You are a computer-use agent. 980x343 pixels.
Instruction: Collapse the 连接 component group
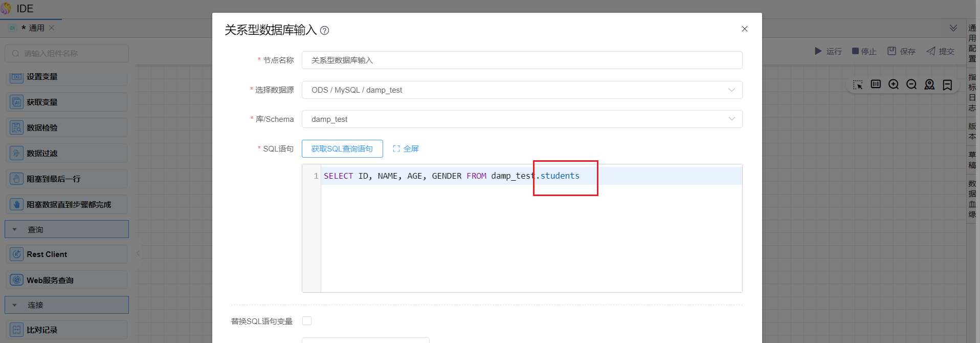[15, 305]
